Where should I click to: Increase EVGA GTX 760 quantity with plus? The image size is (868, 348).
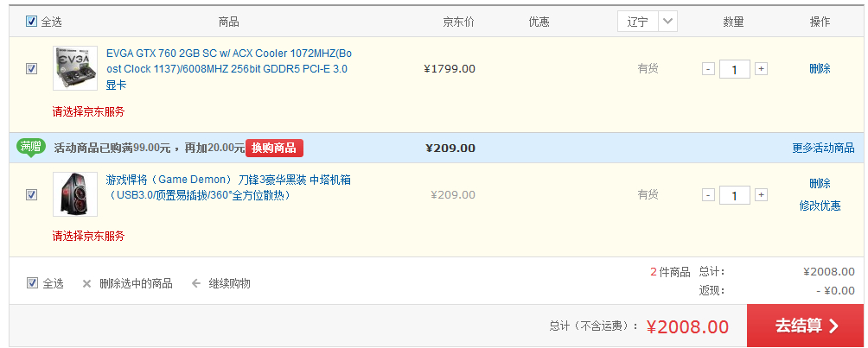coord(761,68)
